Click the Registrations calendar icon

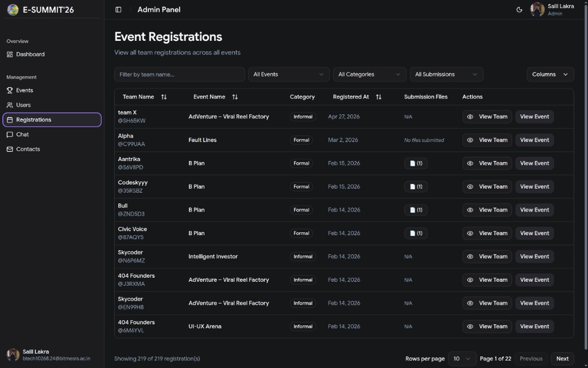(10, 120)
